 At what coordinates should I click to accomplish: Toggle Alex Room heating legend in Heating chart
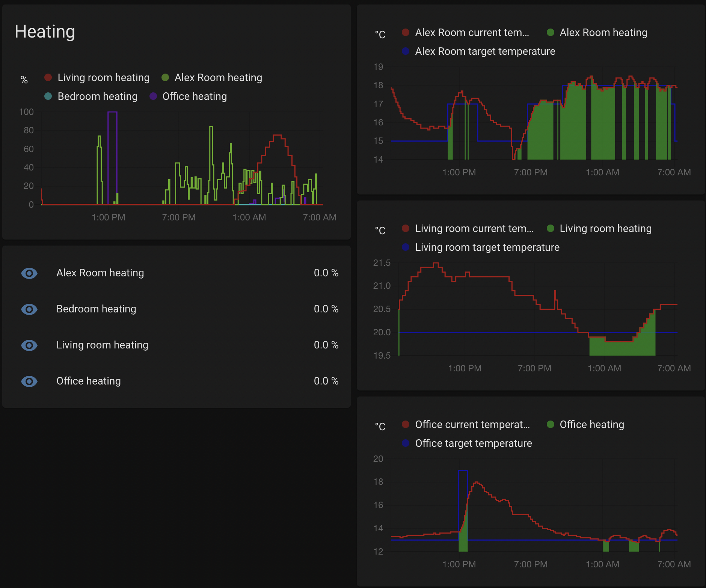point(212,78)
